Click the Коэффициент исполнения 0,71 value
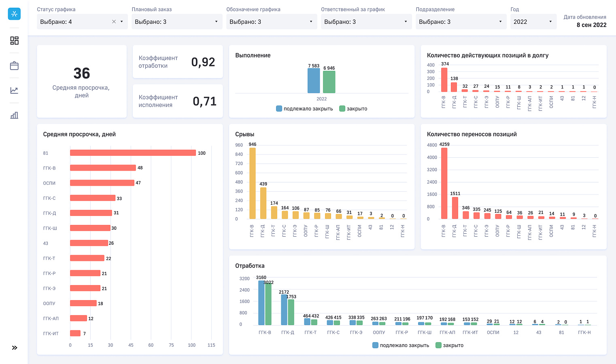This screenshot has width=616, height=364. [x=205, y=101]
